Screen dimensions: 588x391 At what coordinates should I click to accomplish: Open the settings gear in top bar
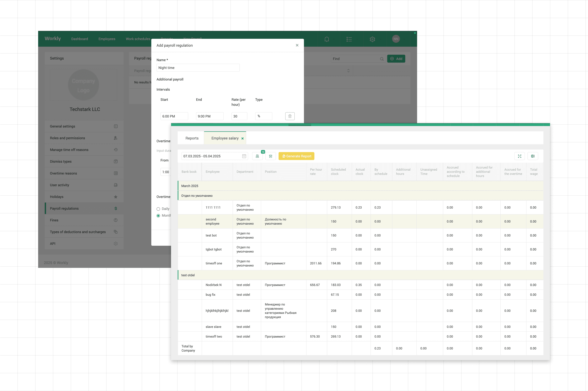(x=372, y=39)
